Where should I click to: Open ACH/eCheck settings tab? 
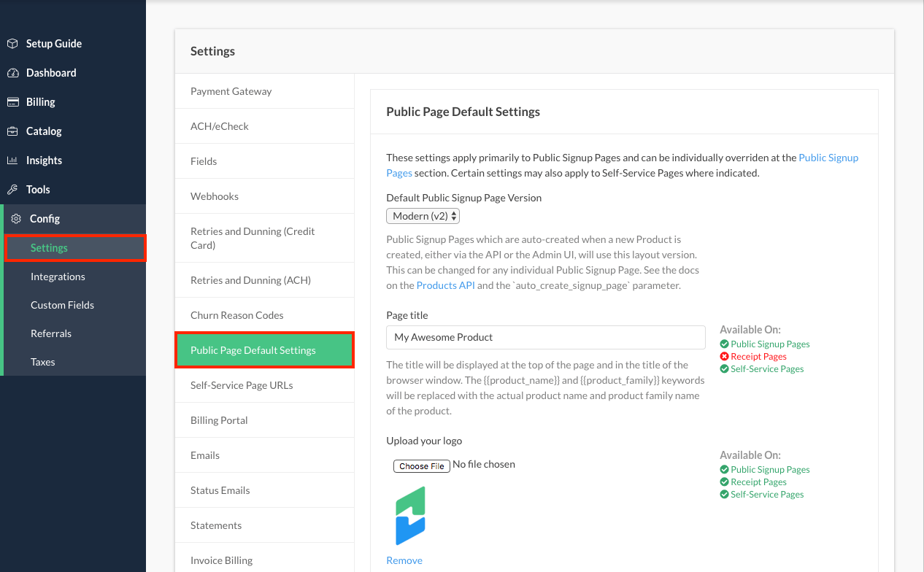point(264,126)
